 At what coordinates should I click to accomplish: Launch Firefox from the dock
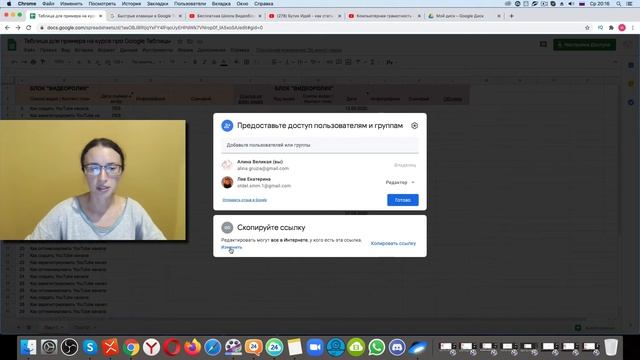point(192,347)
